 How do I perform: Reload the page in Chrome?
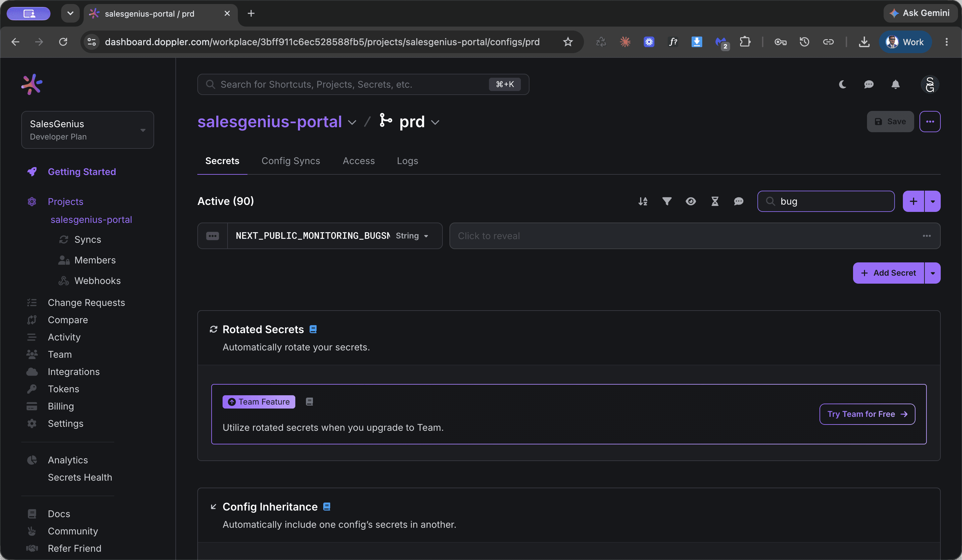click(x=63, y=42)
